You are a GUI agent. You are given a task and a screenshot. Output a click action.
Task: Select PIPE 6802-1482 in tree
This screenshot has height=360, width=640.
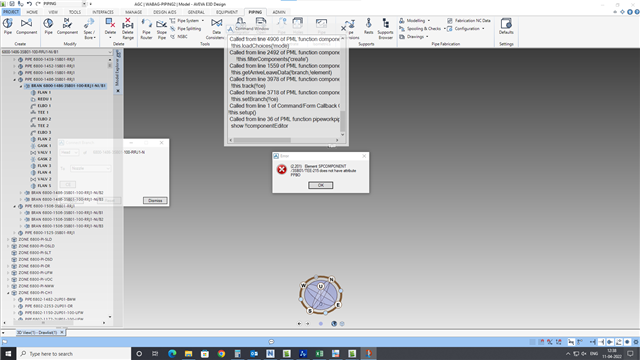tap(50, 300)
